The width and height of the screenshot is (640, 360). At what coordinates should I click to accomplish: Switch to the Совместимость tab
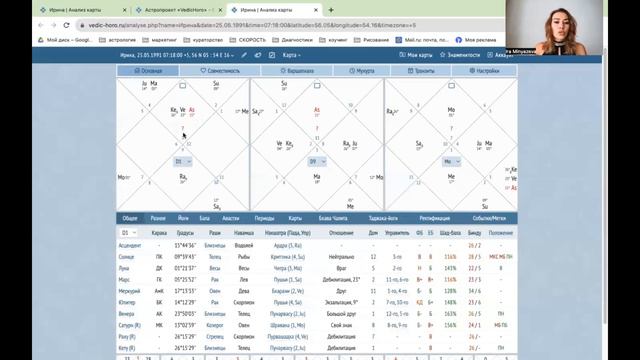[x=220, y=71]
